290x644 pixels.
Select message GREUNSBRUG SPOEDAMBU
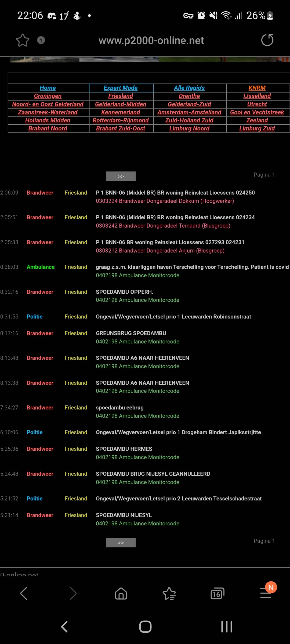click(131, 333)
